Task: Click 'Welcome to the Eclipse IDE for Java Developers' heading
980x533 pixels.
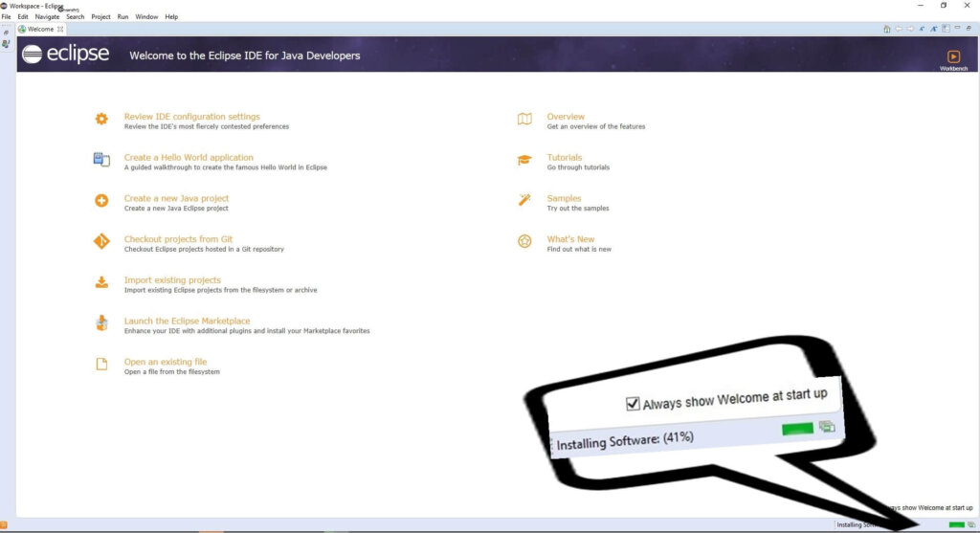Action: coord(244,56)
